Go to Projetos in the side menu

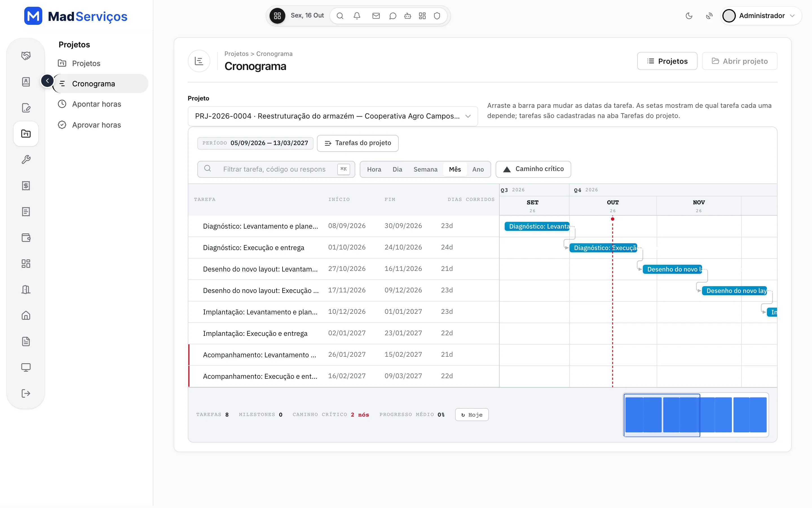86,63
